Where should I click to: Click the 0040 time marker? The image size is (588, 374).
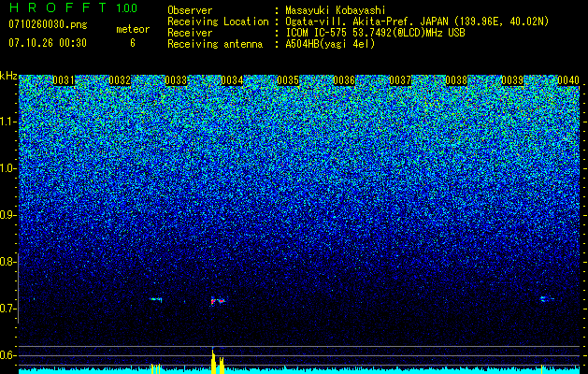point(568,80)
